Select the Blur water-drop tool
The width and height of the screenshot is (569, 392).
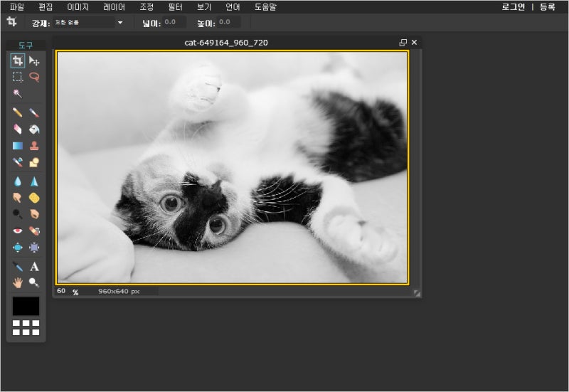tap(17, 181)
